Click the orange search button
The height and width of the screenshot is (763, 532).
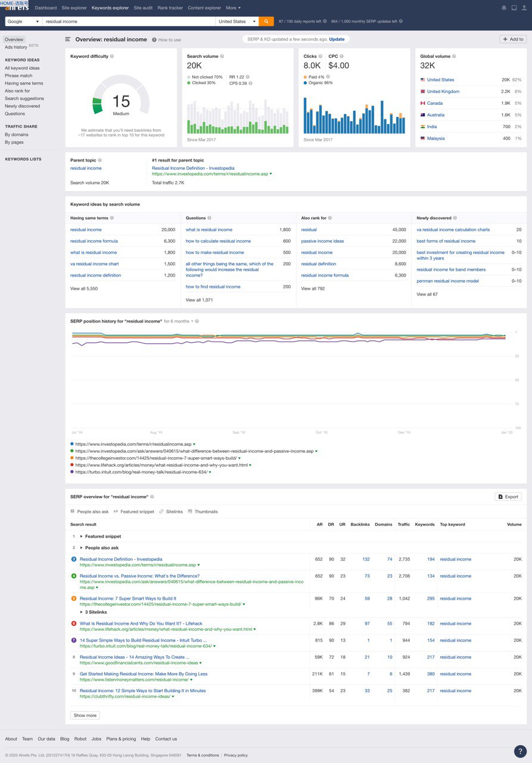pyautogui.click(x=266, y=21)
